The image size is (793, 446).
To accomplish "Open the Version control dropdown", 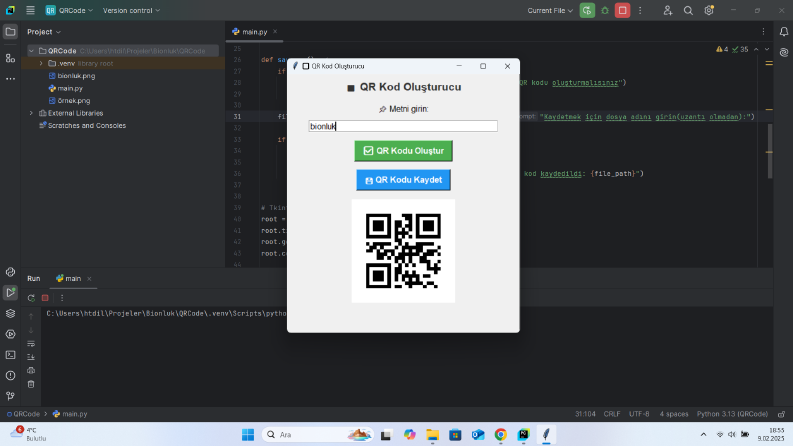I will click(131, 10).
